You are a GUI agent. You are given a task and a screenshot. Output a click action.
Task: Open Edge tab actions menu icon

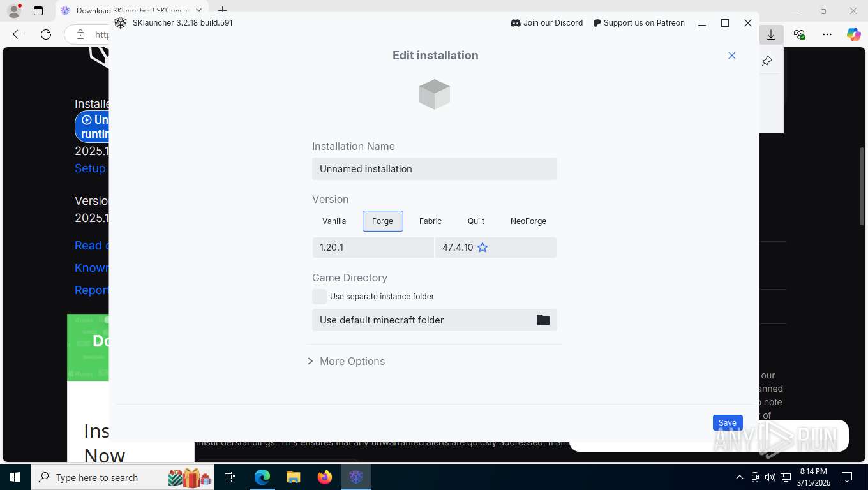pos(38,11)
